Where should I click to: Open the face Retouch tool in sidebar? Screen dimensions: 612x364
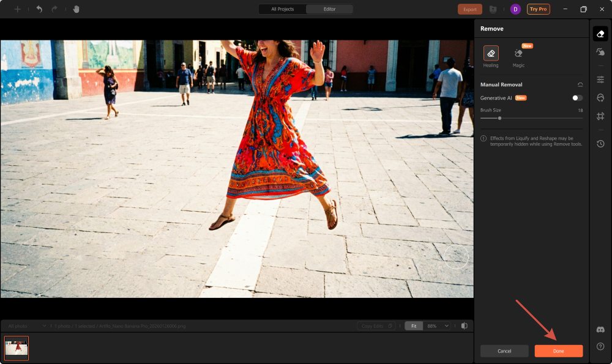(600, 98)
